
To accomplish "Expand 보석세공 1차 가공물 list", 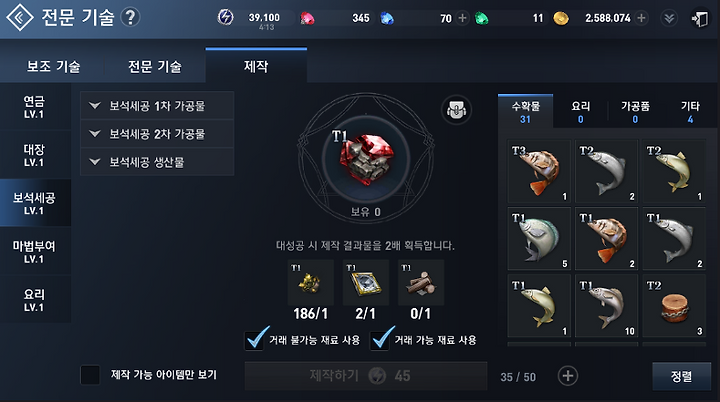I will point(157,106).
